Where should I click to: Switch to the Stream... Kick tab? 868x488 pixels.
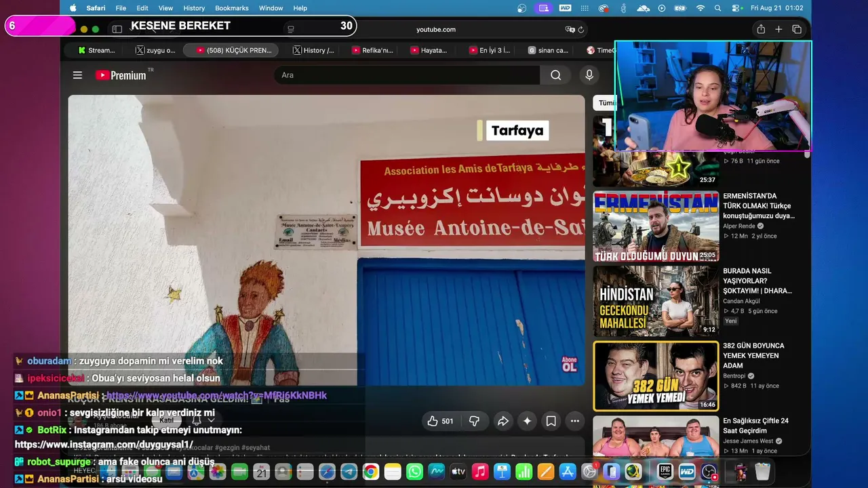pyautogui.click(x=96, y=50)
